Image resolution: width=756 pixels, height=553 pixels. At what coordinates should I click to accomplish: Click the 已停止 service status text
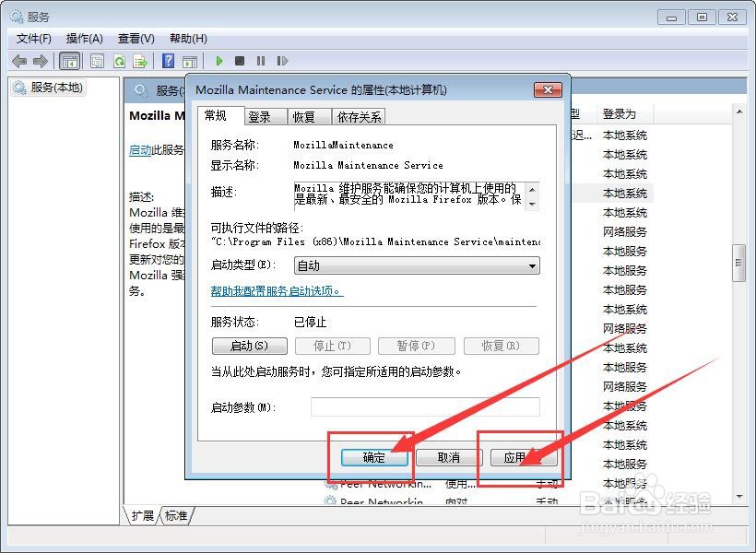(310, 322)
